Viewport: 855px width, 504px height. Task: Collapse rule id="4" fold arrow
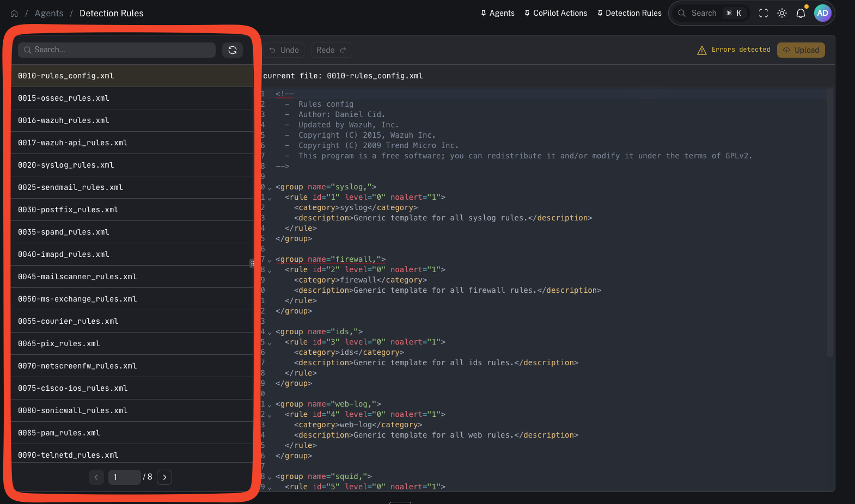pos(269,415)
